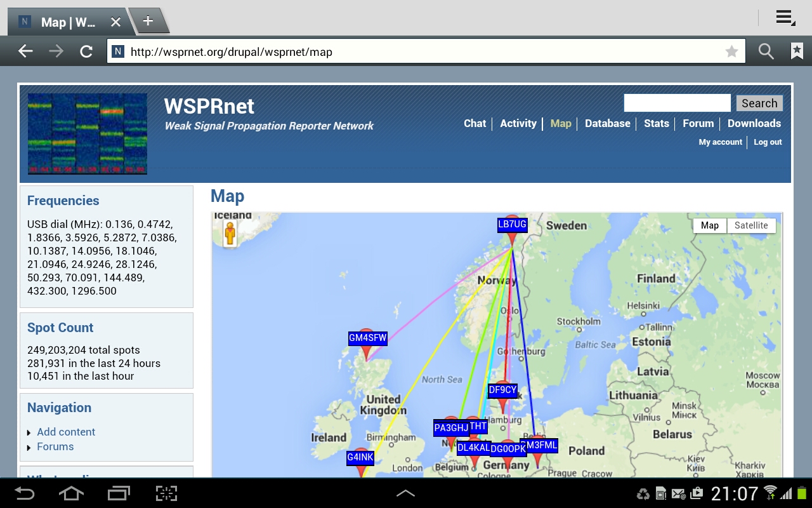Reload the page with refresh icon
This screenshot has height=508, width=812.
[86, 51]
